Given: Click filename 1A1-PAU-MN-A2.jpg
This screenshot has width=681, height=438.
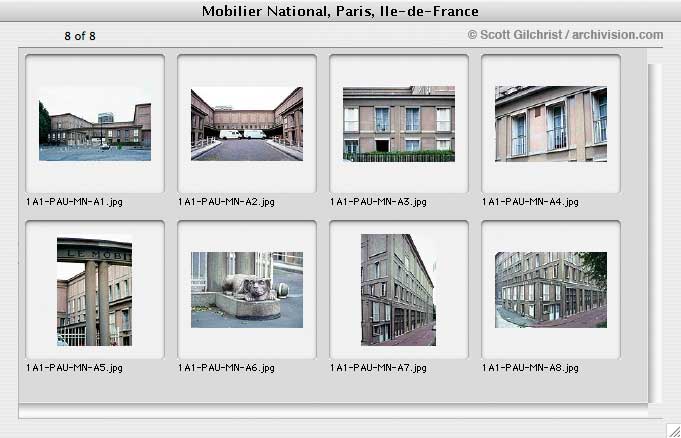Looking at the screenshot, I should pos(226,202).
